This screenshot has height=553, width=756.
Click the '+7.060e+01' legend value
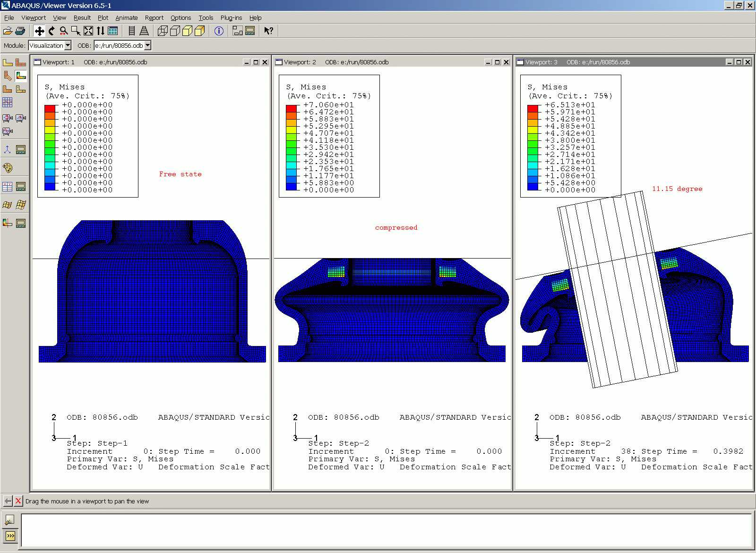(329, 105)
